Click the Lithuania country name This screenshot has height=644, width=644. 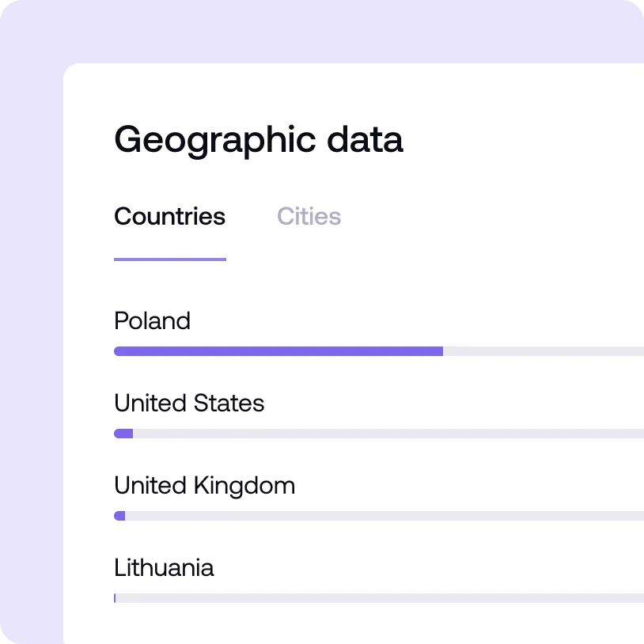tap(164, 568)
